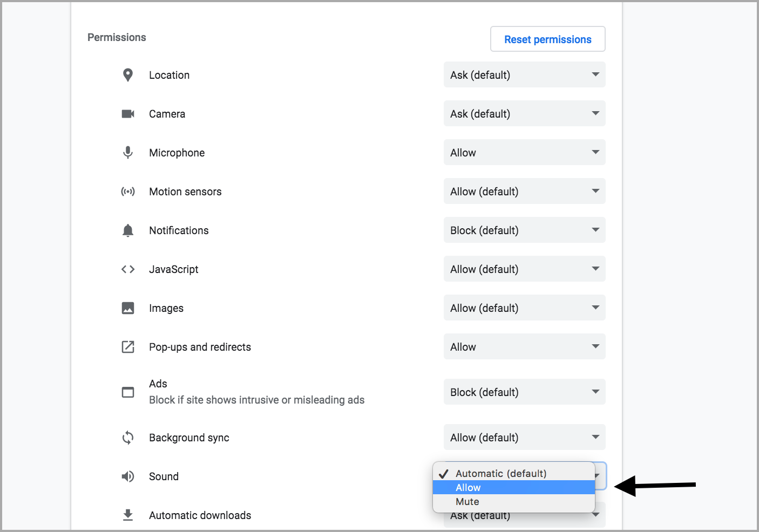Choose Allow in the Sound menu

513,488
